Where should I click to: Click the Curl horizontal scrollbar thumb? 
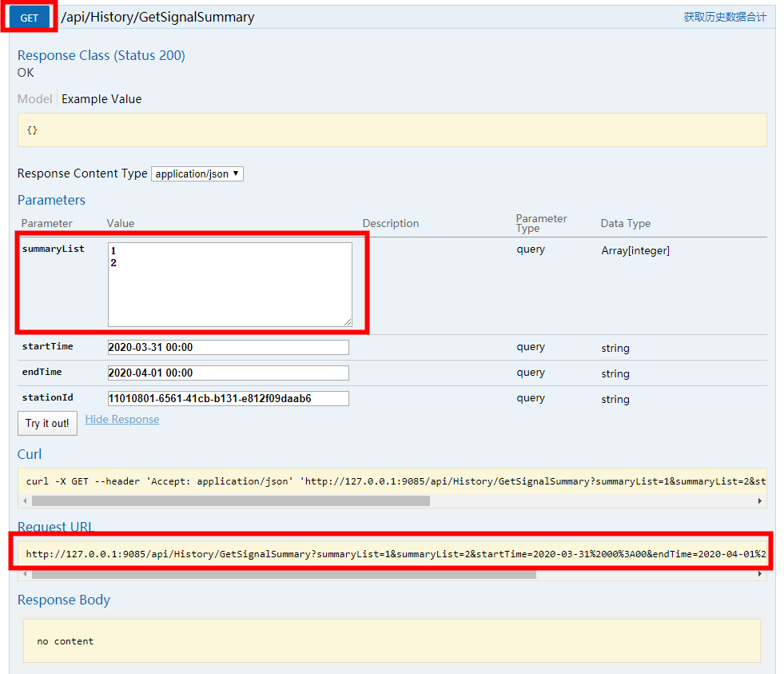[230, 501]
